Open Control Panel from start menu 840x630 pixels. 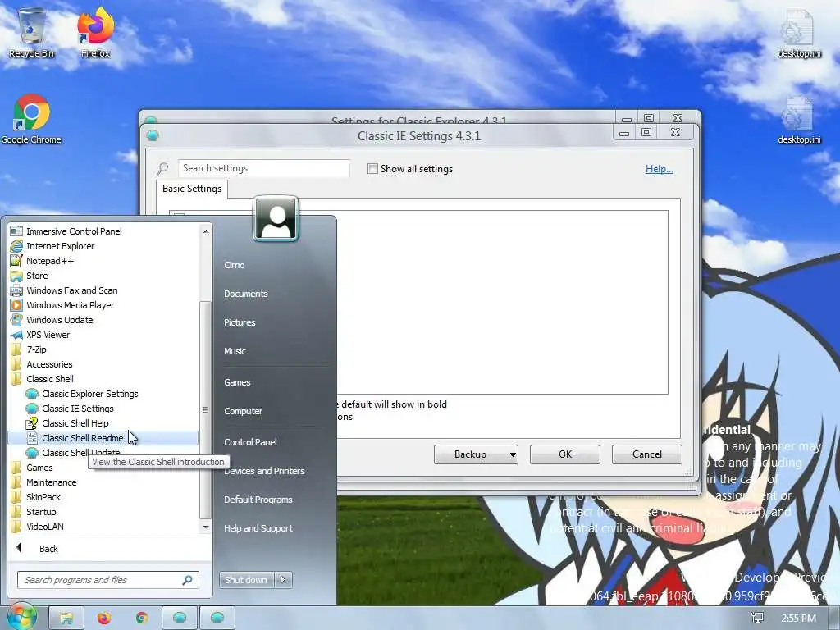pos(250,442)
